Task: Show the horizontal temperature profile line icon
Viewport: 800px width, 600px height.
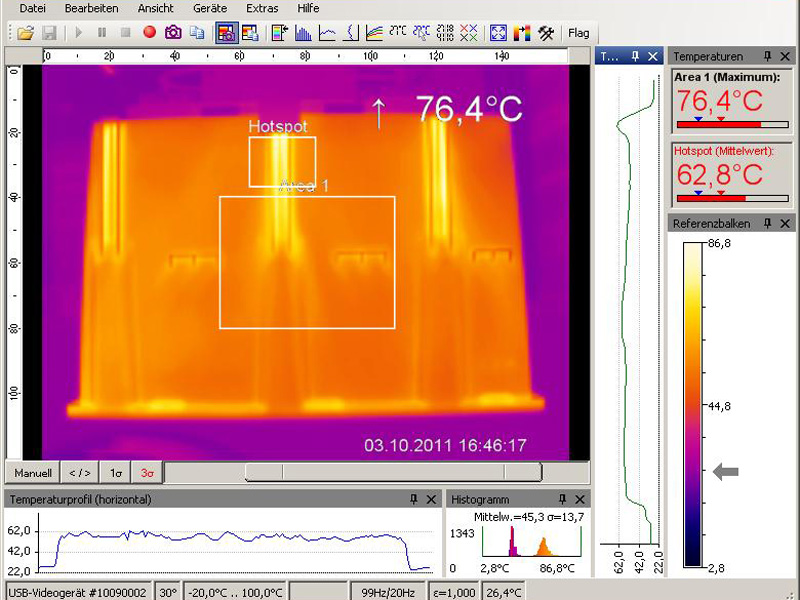Action: click(x=327, y=33)
